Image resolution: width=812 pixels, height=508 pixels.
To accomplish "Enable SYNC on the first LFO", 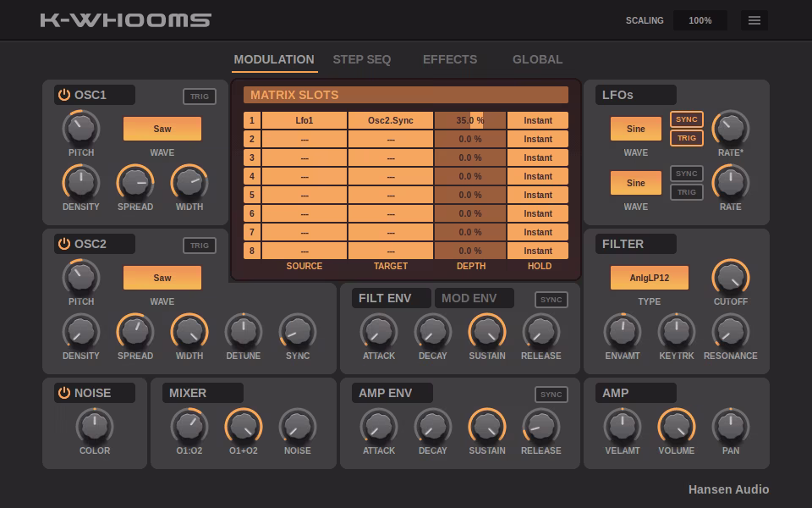I will pyautogui.click(x=686, y=120).
